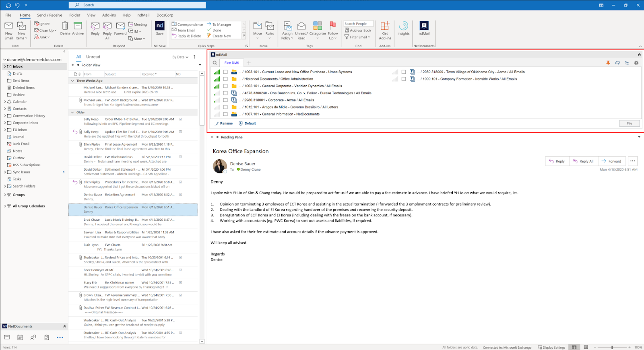Check the 2980.318009 Town Village Oklahoma box
The width and height of the screenshot is (644, 350).
403,72
